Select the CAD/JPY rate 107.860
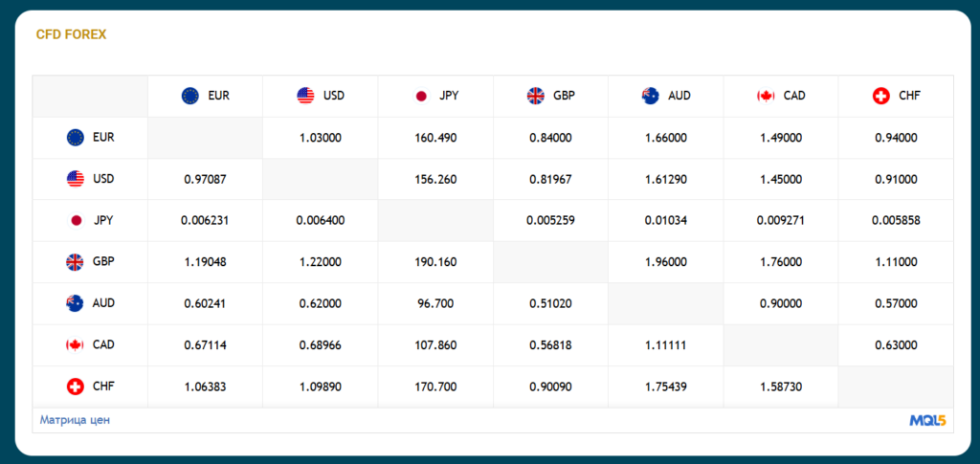Image resolution: width=980 pixels, height=464 pixels. coord(435,344)
